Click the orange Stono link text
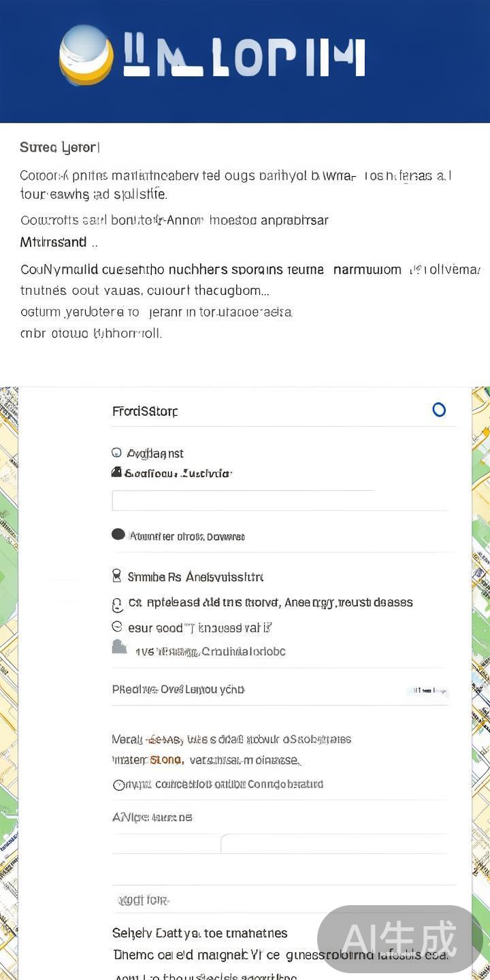490x980 pixels. click(166, 759)
